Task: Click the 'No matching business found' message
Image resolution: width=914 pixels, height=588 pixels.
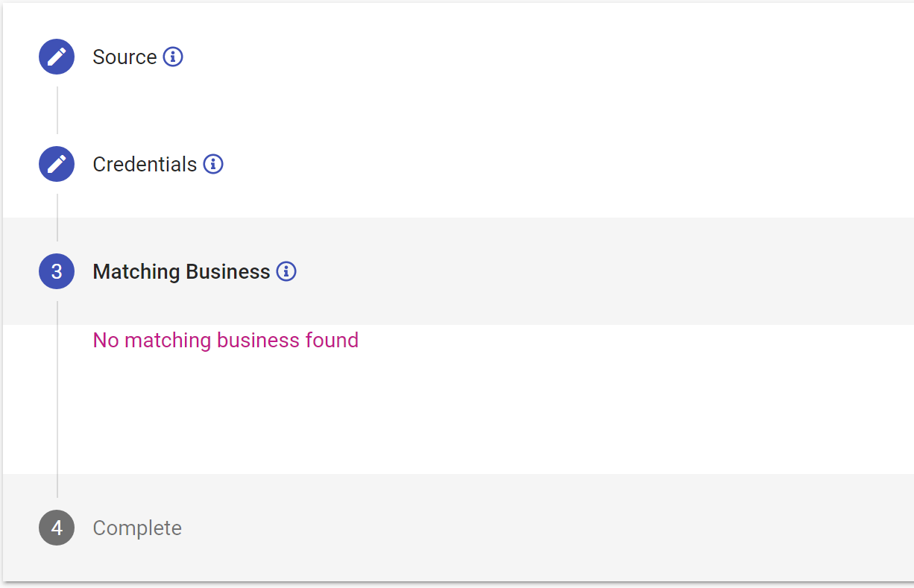Action: [x=226, y=341]
